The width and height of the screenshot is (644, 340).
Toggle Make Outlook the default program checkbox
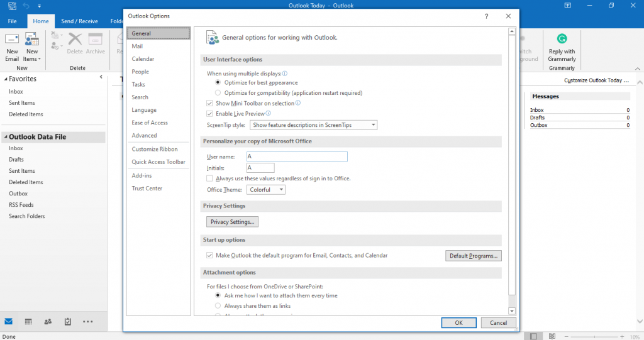click(209, 255)
